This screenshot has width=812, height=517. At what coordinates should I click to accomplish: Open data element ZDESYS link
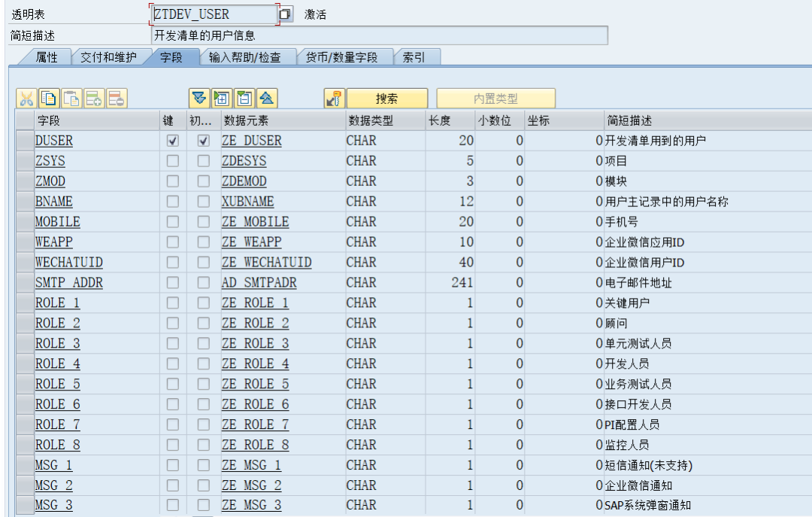coord(244,161)
